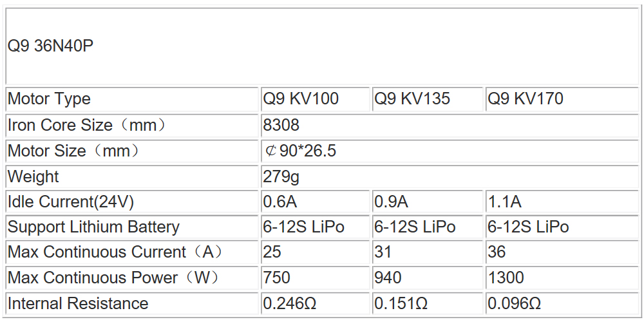Click the Q9 36N40P title cell
Image resolution: width=644 pixels, height=331 pixels.
pyautogui.click(x=50, y=47)
